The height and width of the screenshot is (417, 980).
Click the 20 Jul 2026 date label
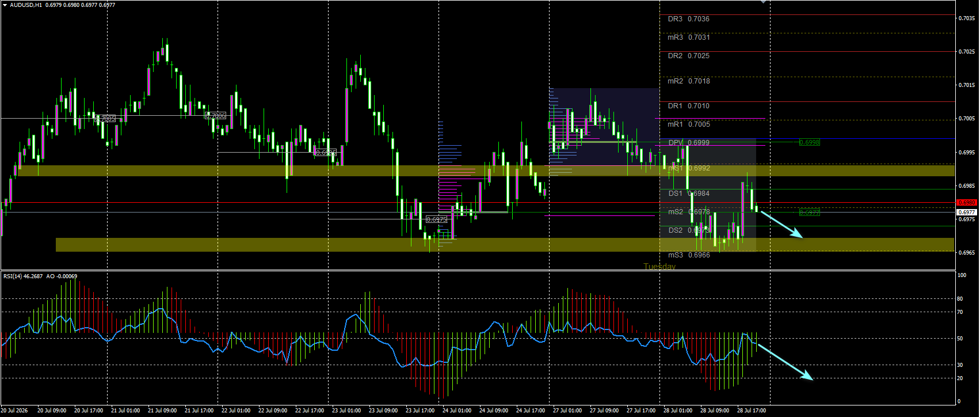[15, 411]
